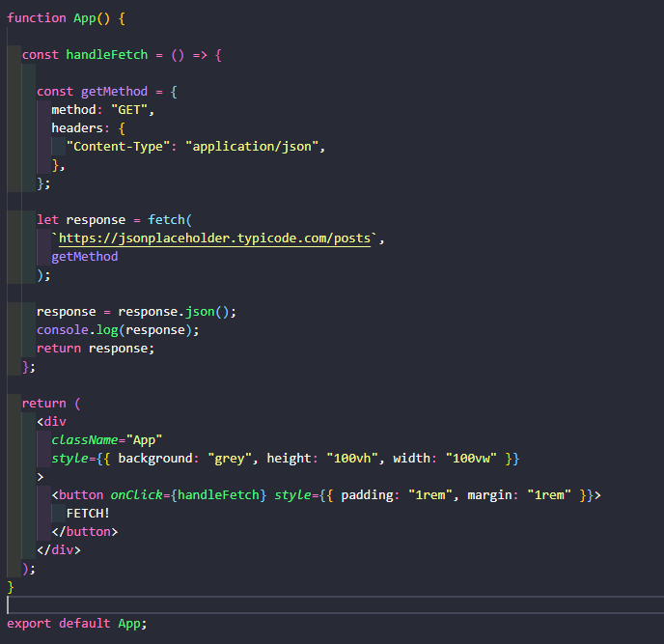Click the closing '</button>' tag
Viewport: 664px width, 644px height.
[x=85, y=532]
